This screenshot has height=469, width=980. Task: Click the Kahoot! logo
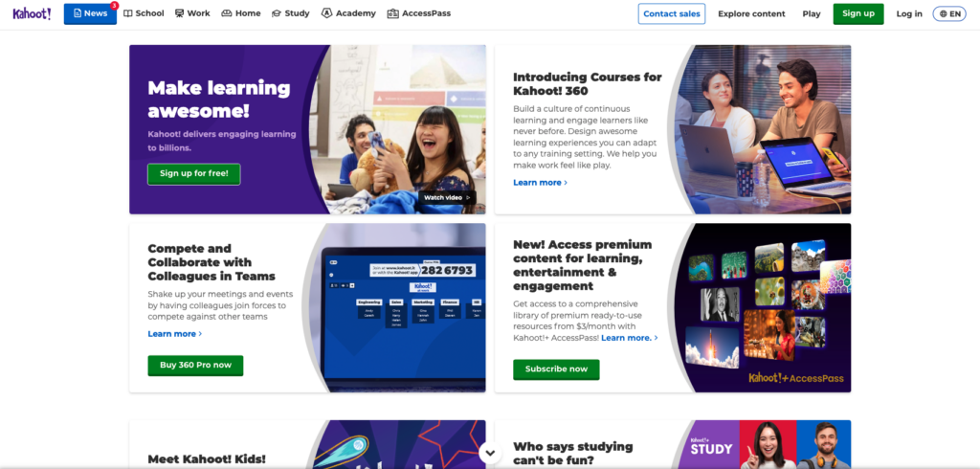[x=32, y=13]
